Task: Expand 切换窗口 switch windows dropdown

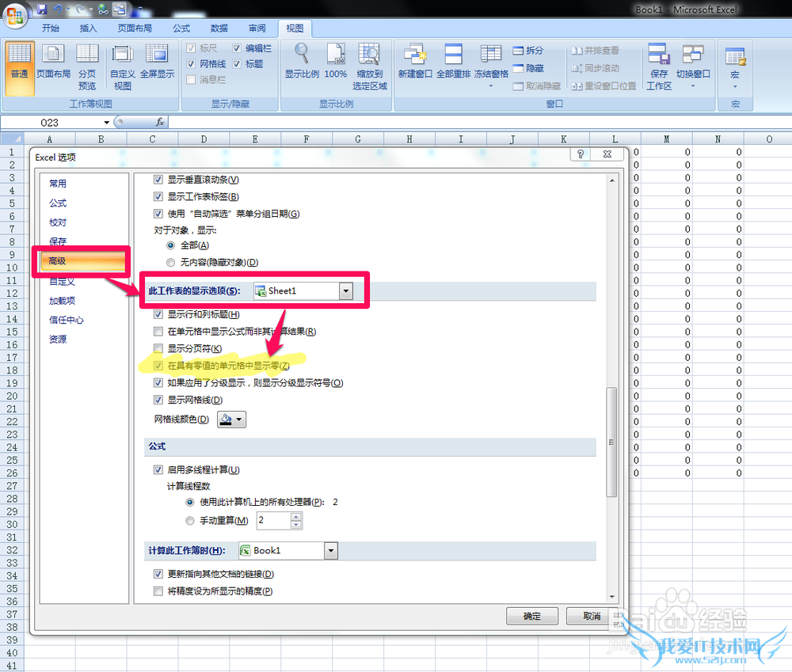Action: tap(693, 86)
